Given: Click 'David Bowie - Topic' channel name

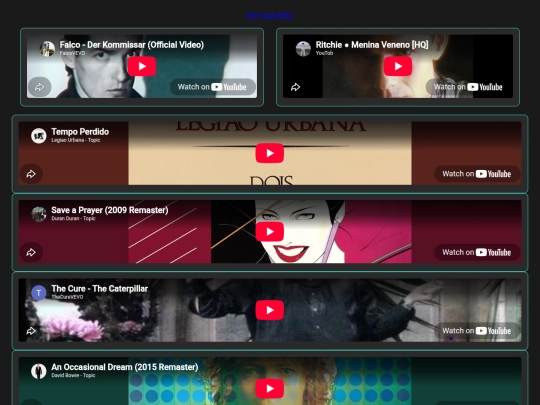Looking at the screenshot, I should click(73, 376).
